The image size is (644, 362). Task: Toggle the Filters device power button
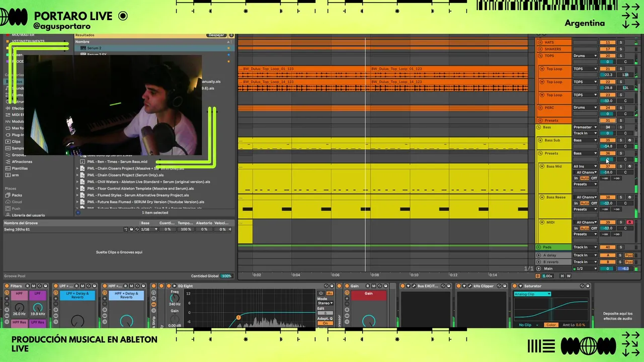(7, 286)
